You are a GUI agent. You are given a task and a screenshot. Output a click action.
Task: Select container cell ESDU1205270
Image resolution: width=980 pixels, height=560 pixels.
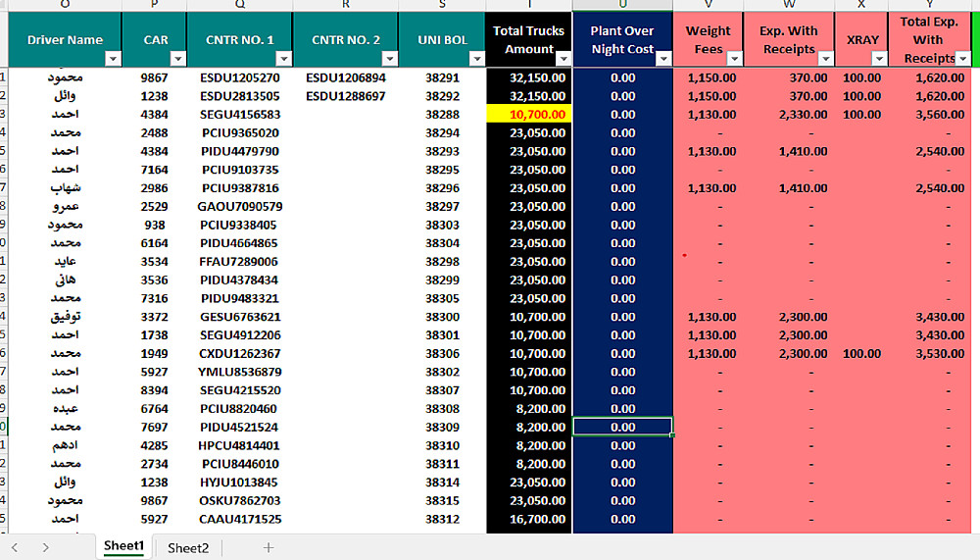click(240, 77)
